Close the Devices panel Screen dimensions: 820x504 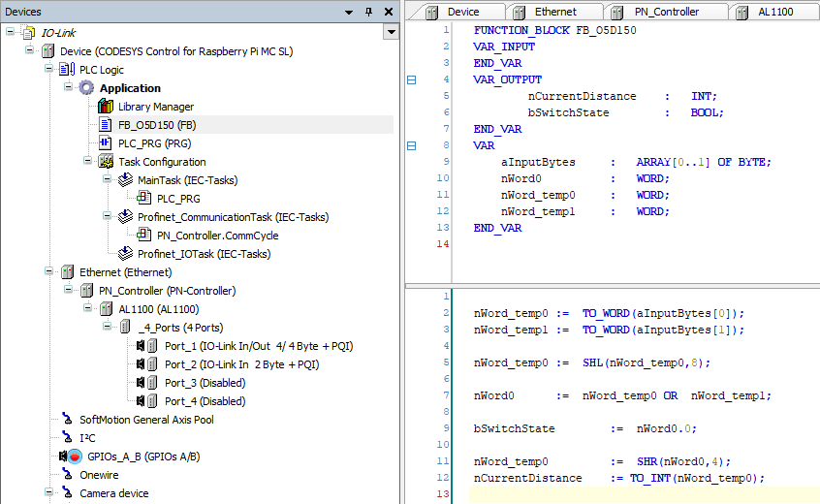pyautogui.click(x=388, y=12)
